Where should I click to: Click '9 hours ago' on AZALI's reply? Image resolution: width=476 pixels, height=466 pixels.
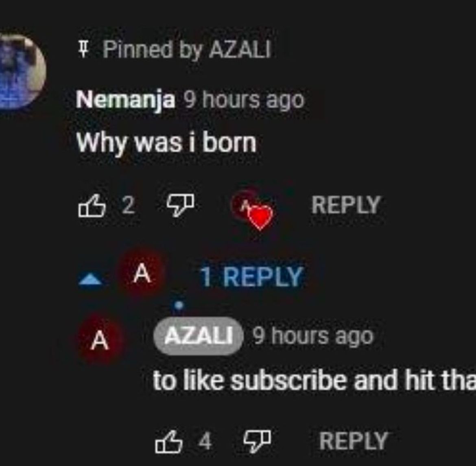[x=312, y=336]
